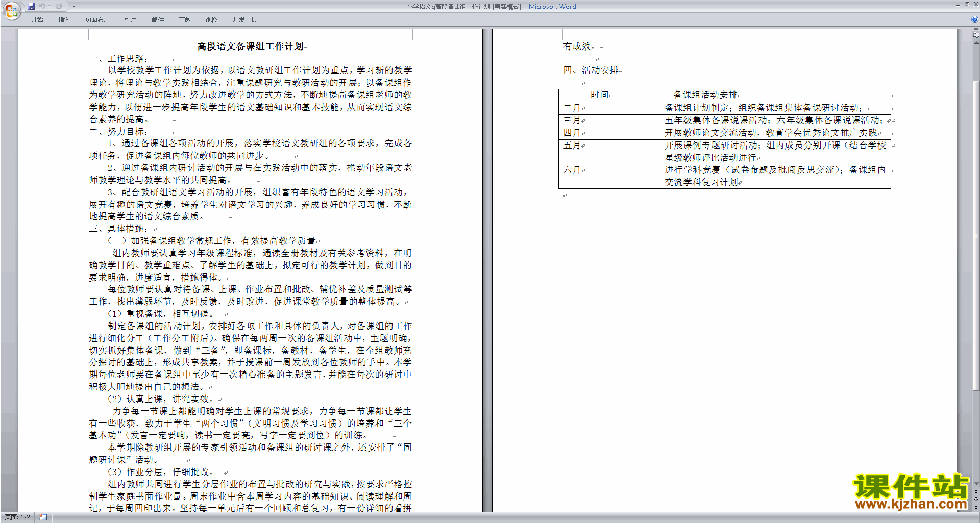Viewport: 980px width, 523px height.
Task: Click the 开展教师论文交流活动 cell
Action: (x=775, y=133)
